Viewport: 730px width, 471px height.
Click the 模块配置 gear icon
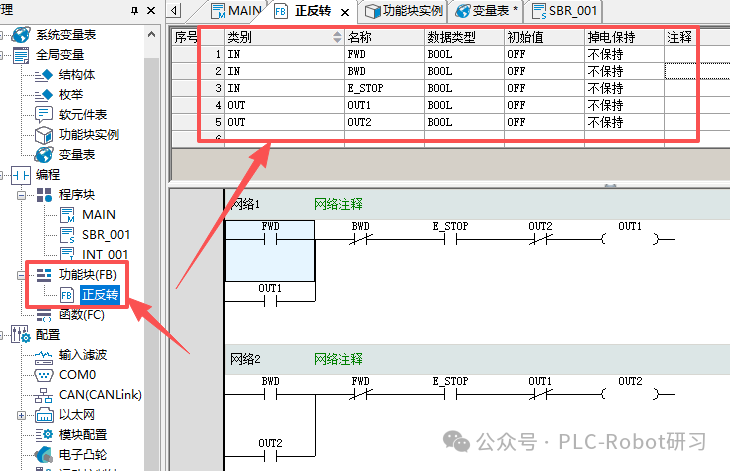(x=44, y=435)
